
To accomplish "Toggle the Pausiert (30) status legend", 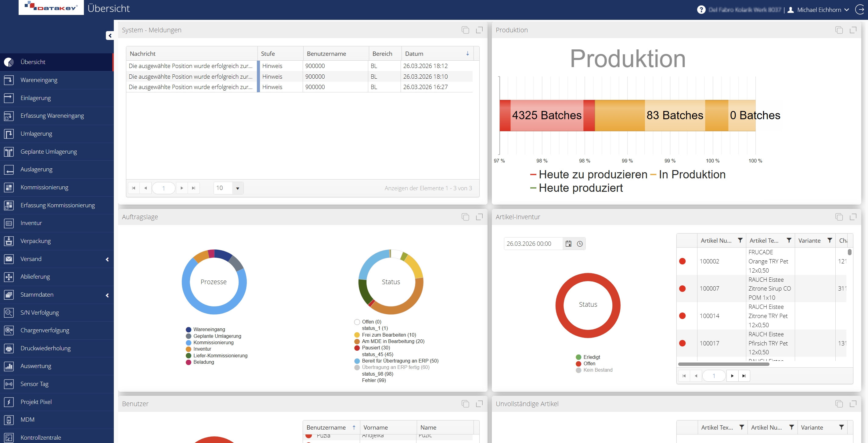I will [375, 348].
